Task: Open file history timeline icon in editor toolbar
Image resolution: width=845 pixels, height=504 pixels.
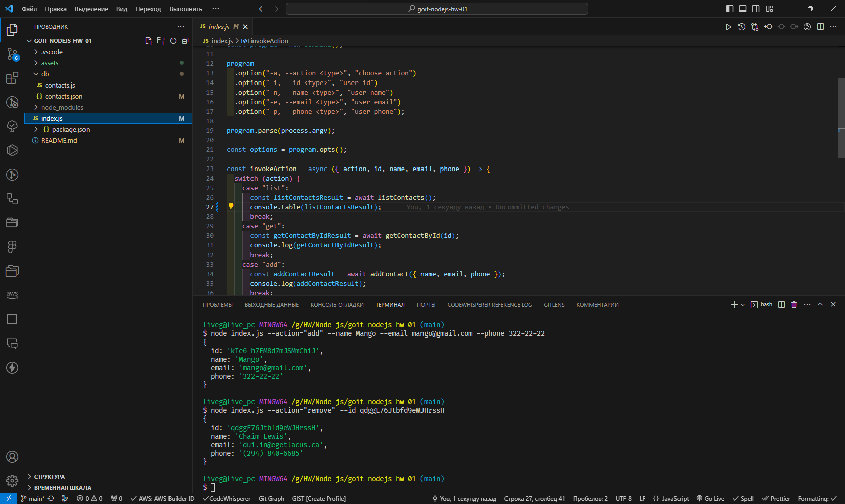Action: pyautogui.click(x=741, y=27)
